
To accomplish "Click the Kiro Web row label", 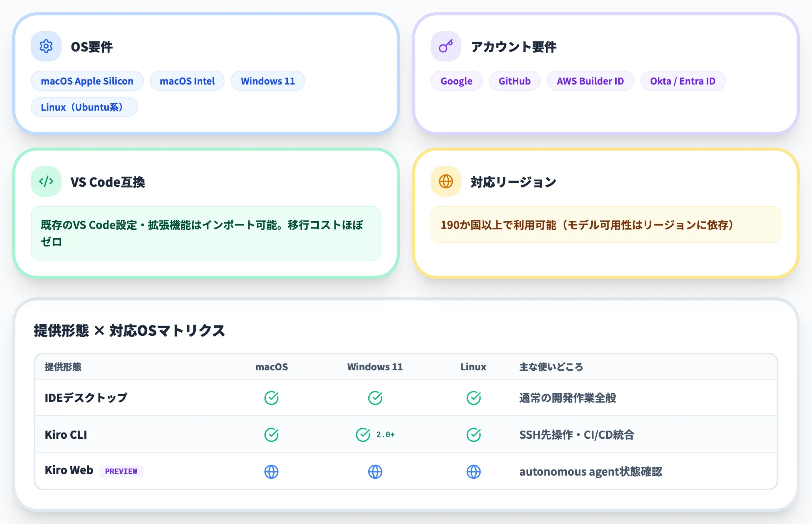I will click(69, 470).
